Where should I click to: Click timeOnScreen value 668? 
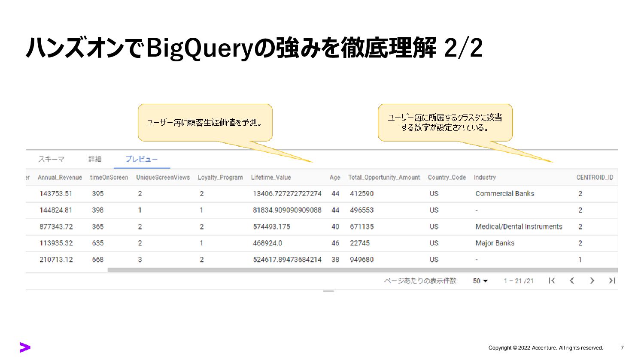coord(98,259)
